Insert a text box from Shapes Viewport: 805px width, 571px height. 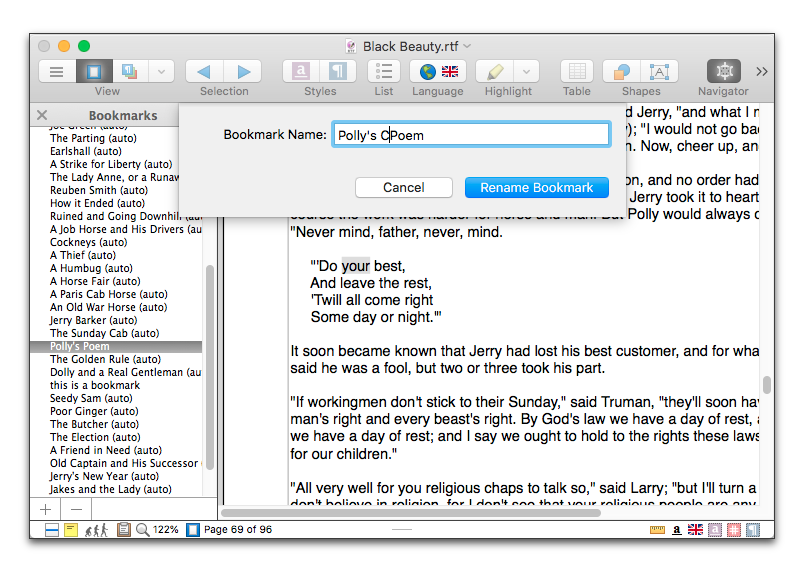coord(659,71)
